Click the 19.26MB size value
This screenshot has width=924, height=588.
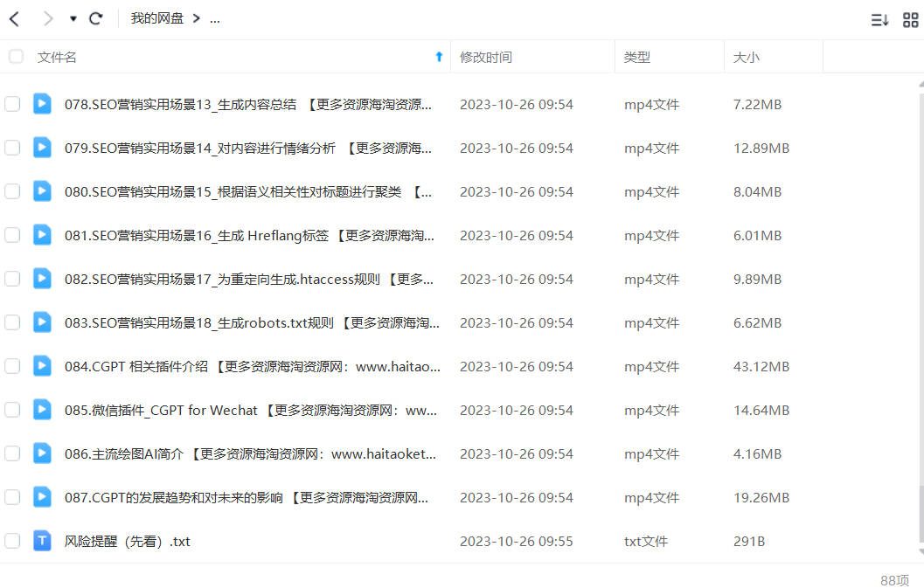click(x=761, y=497)
